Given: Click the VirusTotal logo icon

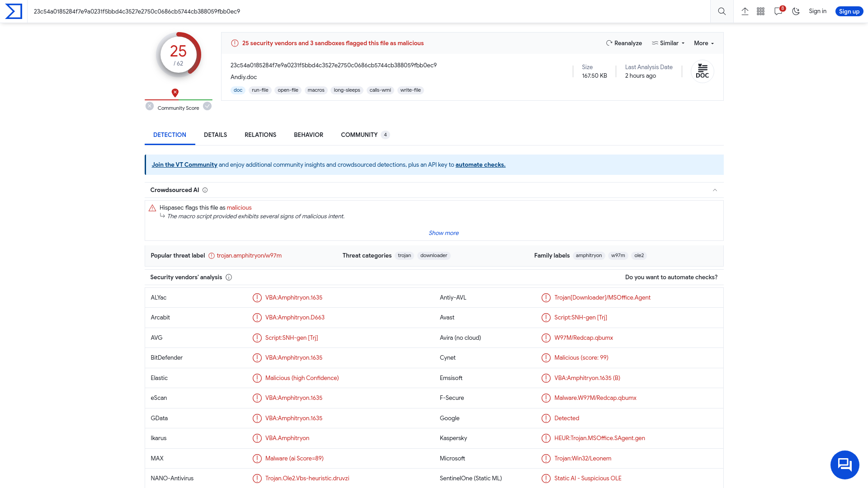Looking at the screenshot, I should [x=14, y=11].
